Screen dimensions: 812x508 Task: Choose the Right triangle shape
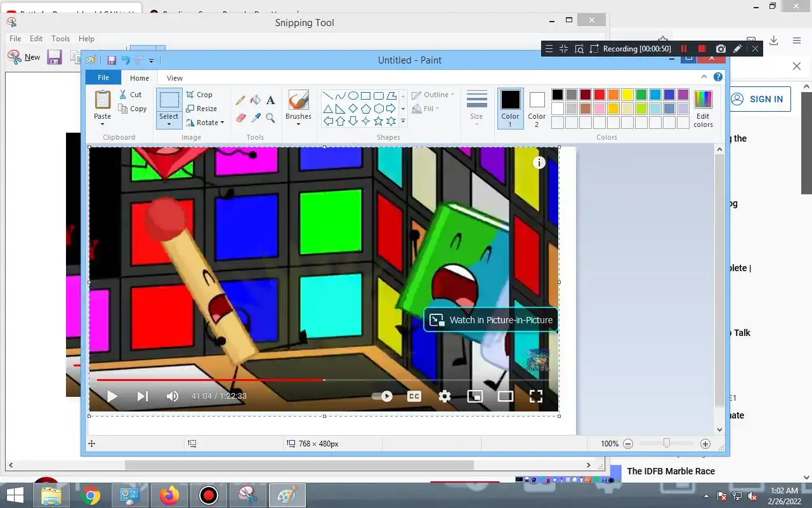[341, 109]
